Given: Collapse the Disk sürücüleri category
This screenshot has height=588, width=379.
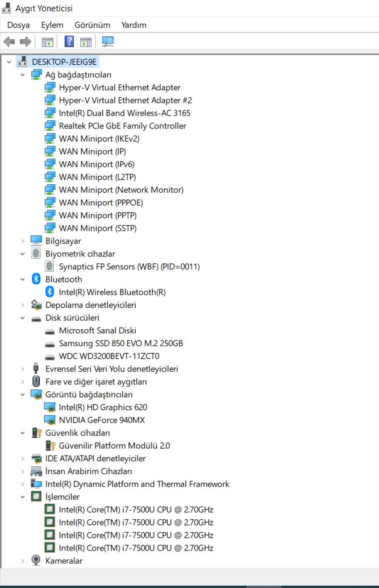Looking at the screenshot, I should tap(23, 318).
